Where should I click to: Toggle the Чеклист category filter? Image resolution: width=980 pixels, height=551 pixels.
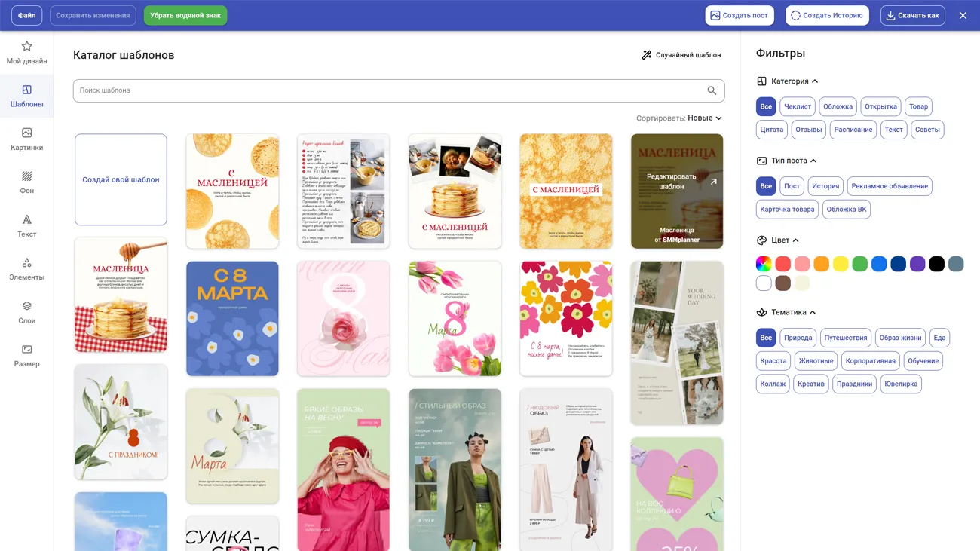point(797,106)
